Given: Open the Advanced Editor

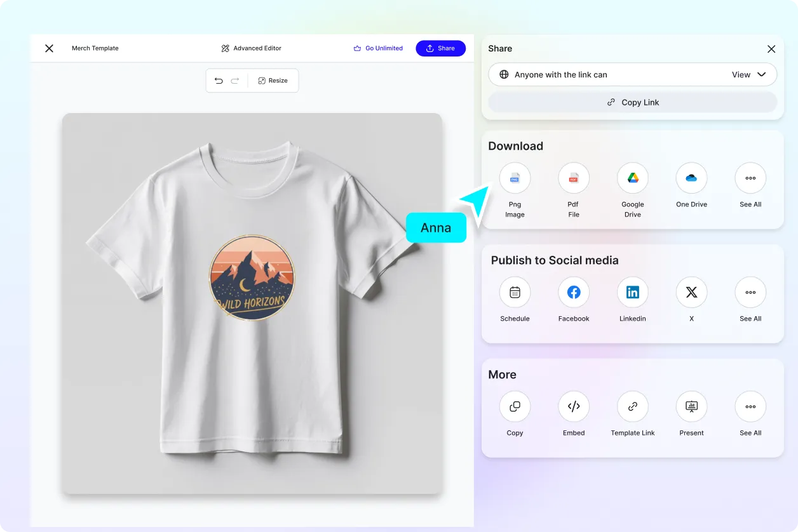Looking at the screenshot, I should pos(251,48).
